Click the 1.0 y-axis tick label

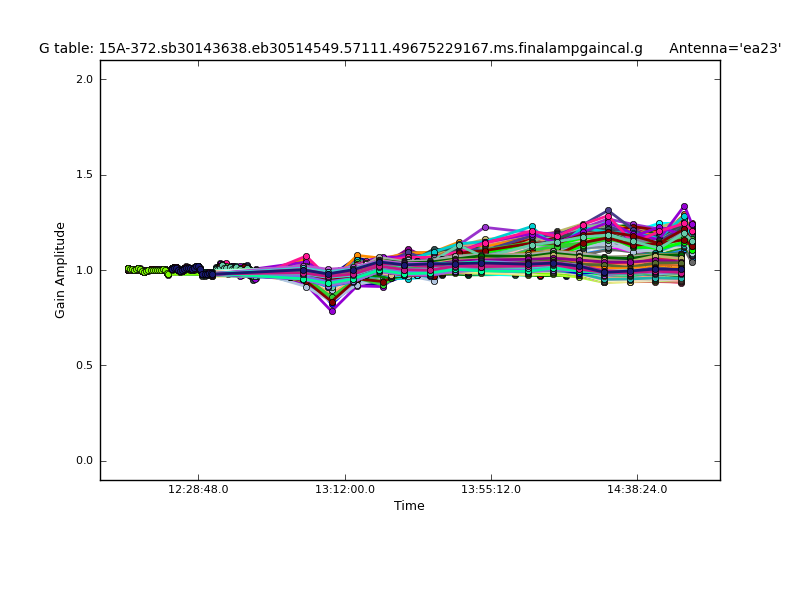[83, 270]
